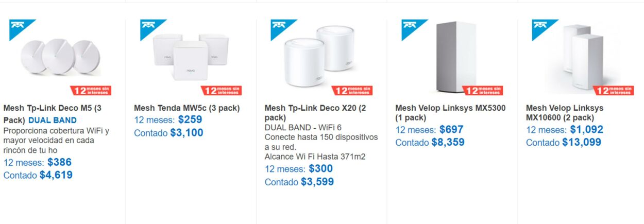Screen dimensions: 644x224
Task: Select the Contado $13,099 price for MX10600
Action: click(563, 143)
